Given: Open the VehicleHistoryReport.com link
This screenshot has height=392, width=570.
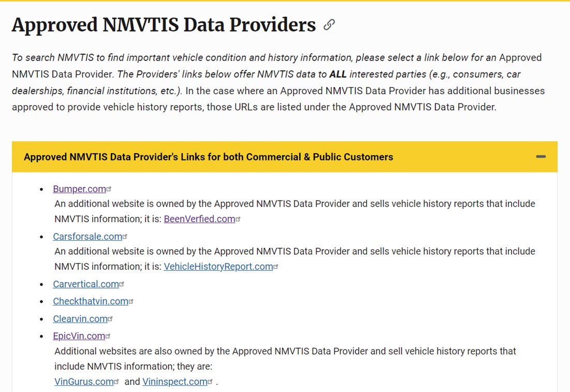Looking at the screenshot, I should point(218,267).
